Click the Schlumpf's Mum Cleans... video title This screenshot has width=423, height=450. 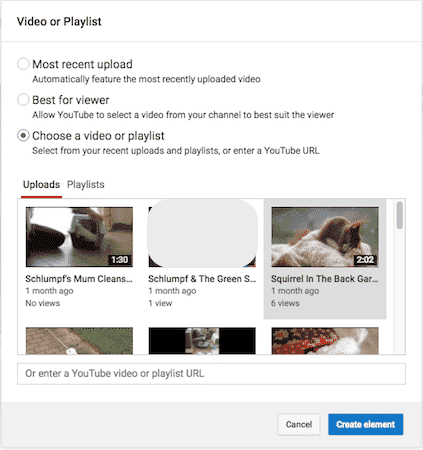(x=79, y=279)
